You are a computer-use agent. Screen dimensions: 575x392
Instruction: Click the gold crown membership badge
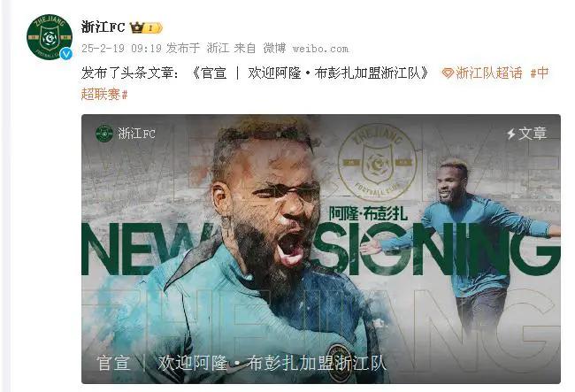(x=146, y=27)
